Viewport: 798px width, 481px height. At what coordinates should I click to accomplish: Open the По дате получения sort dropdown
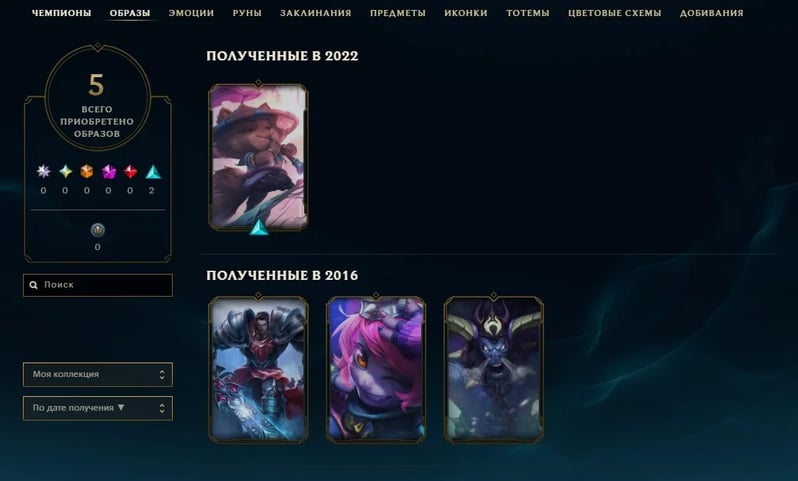98,408
